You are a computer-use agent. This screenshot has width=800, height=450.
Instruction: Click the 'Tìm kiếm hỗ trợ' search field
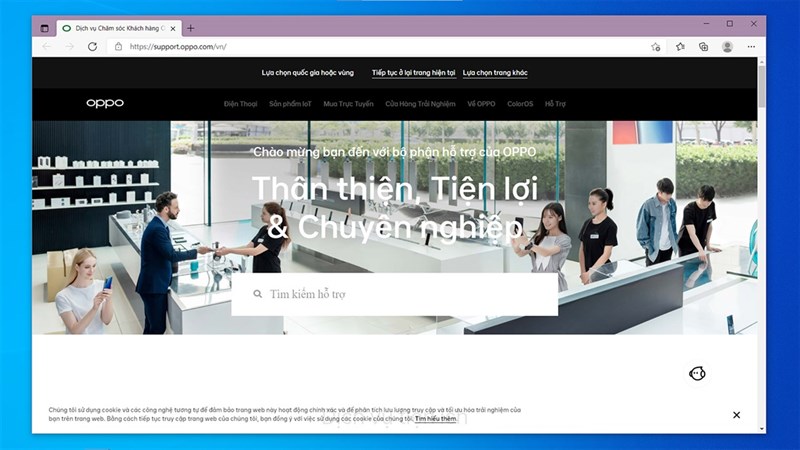[394, 294]
